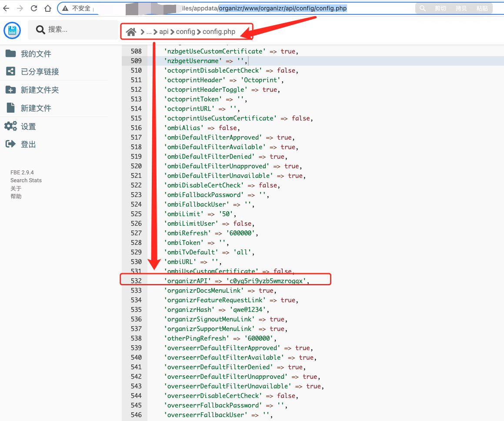Viewport: 504px width, 421px height.
Task: Click the folder icon beside 我的文件
Action: 10,53
